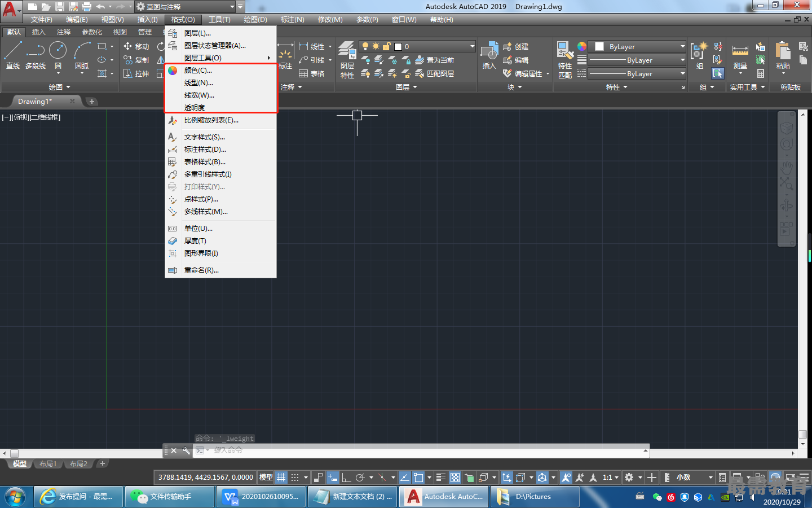The height and width of the screenshot is (508, 812).
Task: Click the Pan hand icon in navigation bar
Action: (786, 167)
